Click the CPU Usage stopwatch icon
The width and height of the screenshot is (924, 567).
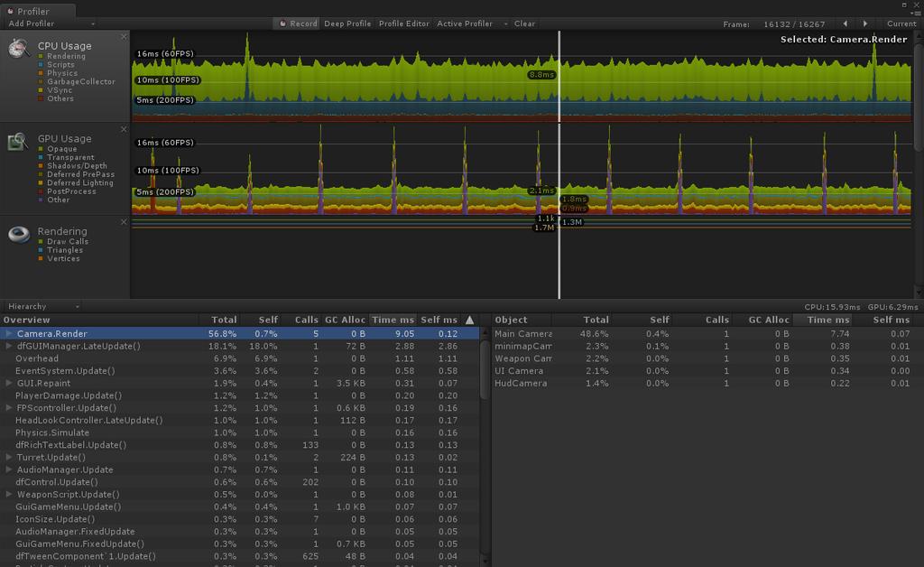point(19,49)
